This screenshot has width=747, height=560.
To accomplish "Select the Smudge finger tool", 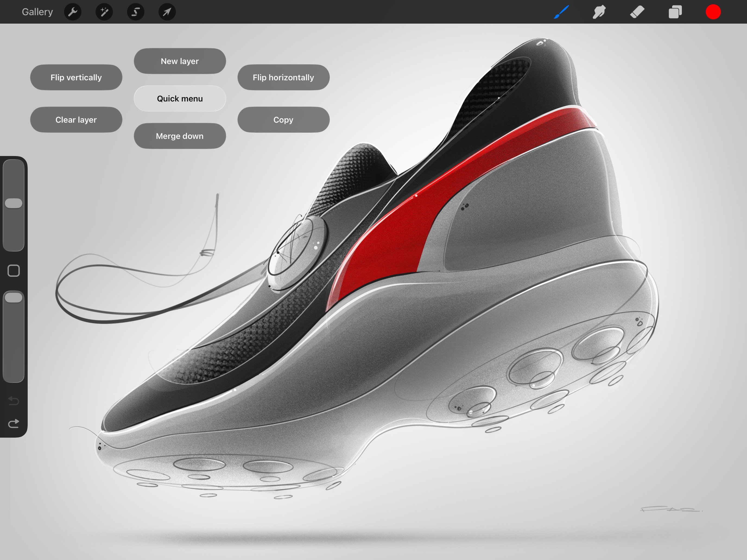I will 599,12.
